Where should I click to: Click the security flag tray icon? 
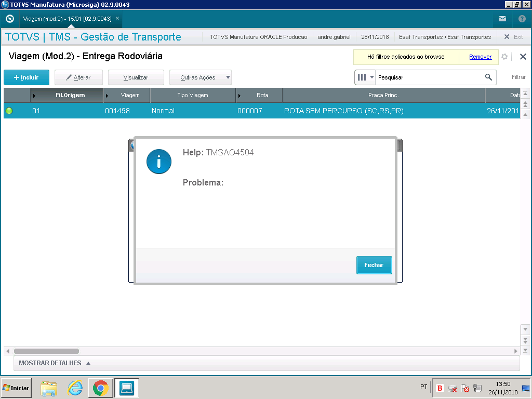tap(465, 388)
